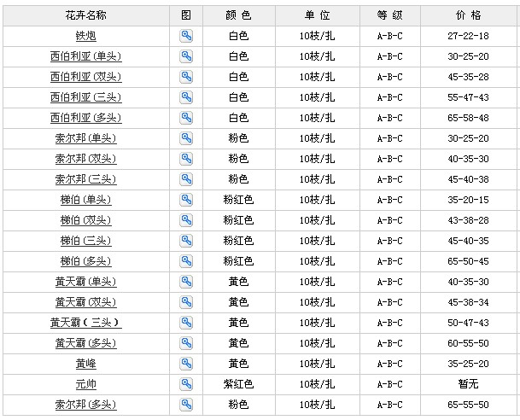This screenshot has width=520, height=420.
Task: Select price 50-47-43 cell
Action: click(468, 323)
